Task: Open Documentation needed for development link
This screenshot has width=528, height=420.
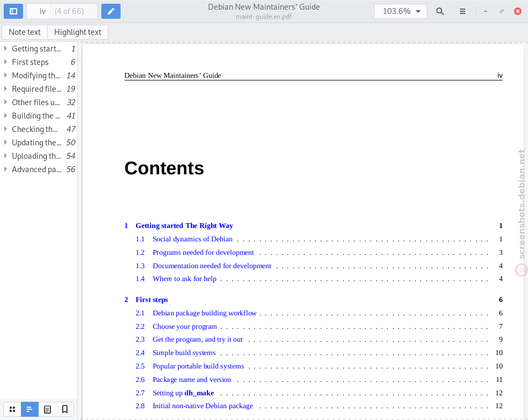Action: tap(212, 266)
